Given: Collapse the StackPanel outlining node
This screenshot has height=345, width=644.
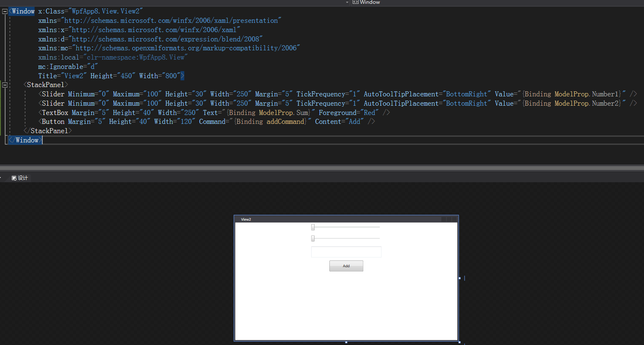Looking at the screenshot, I should point(5,85).
